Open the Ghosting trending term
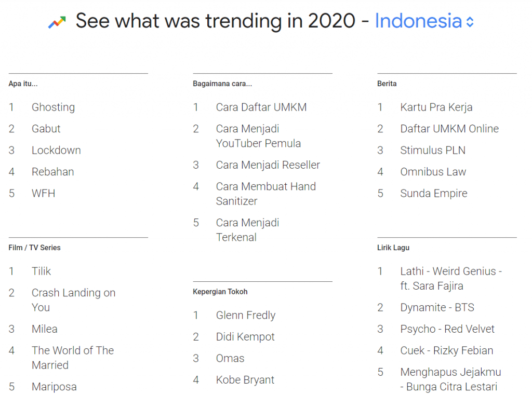This screenshot has height=395, width=532. [53, 107]
